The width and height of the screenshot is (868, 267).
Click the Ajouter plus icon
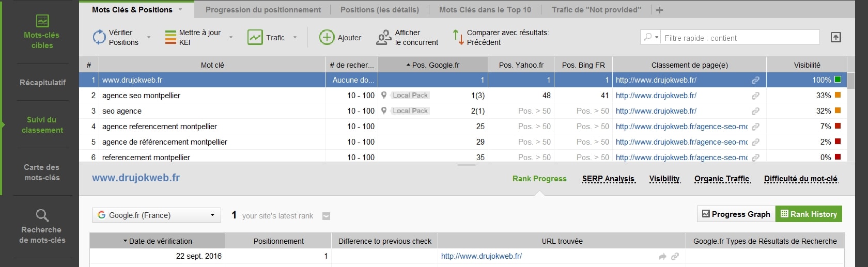[x=327, y=37]
